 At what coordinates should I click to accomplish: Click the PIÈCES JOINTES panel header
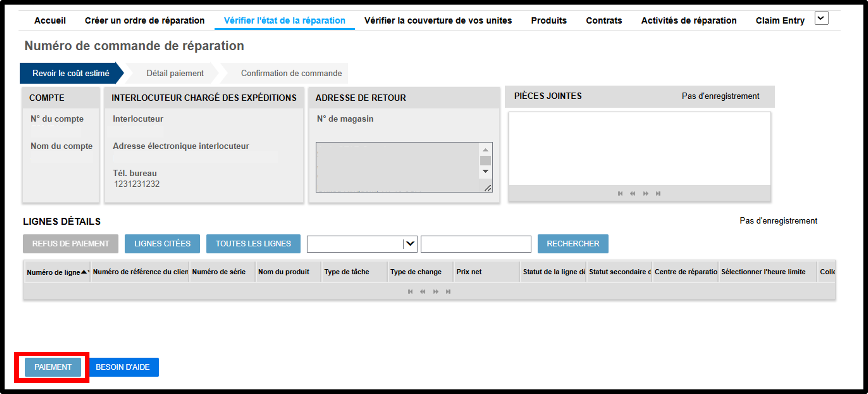coord(640,96)
